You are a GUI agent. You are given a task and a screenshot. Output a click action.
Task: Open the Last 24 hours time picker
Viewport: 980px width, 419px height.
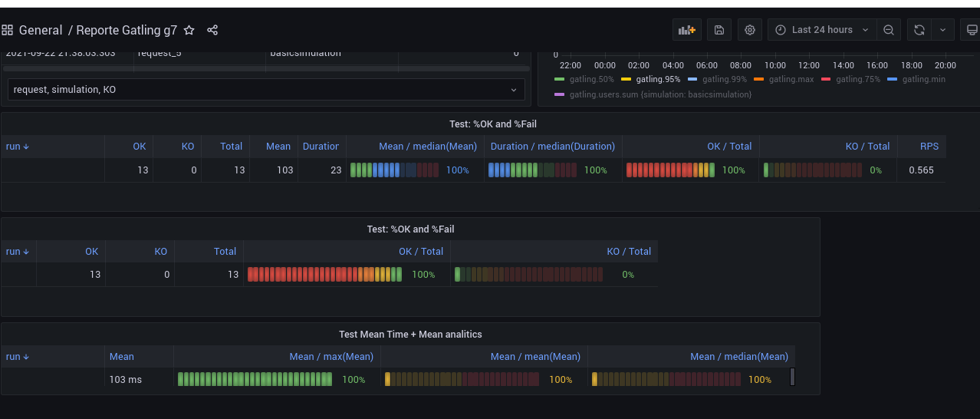tap(822, 30)
